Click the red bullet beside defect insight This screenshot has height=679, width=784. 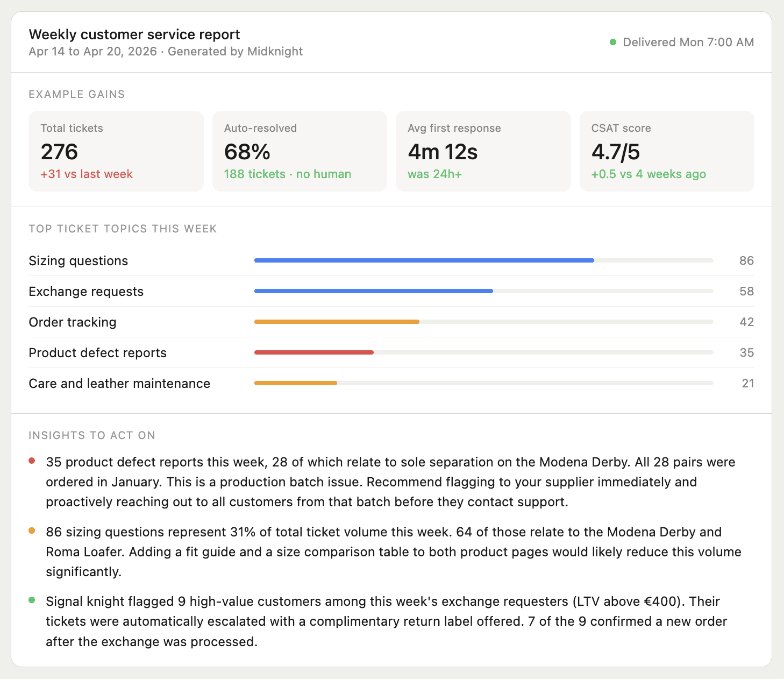(31, 461)
